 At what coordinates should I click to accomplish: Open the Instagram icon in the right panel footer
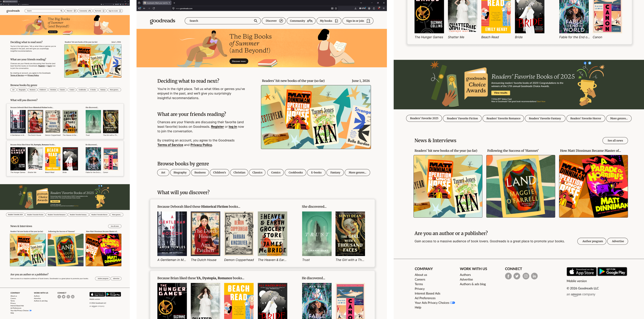[x=526, y=276]
